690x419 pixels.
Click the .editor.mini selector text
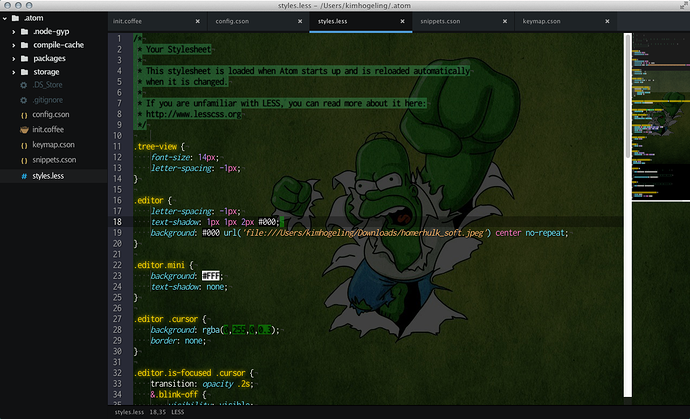[x=160, y=265]
